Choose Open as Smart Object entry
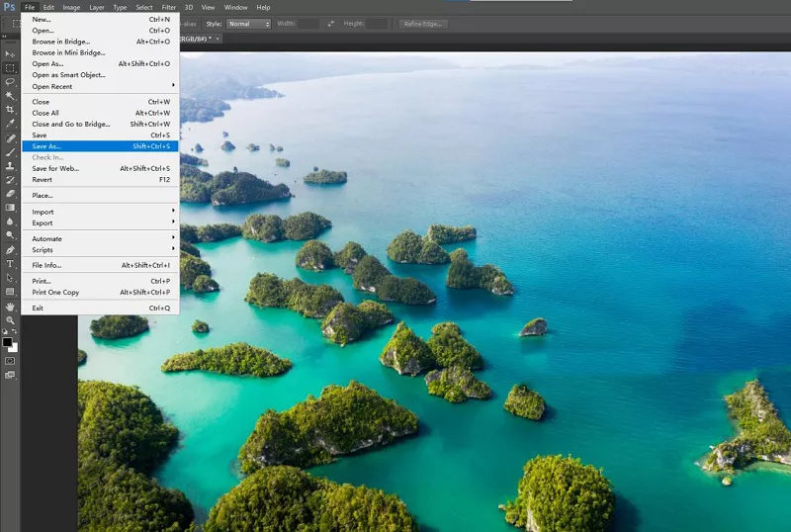Viewport: 791px width, 532px height. tap(100, 75)
